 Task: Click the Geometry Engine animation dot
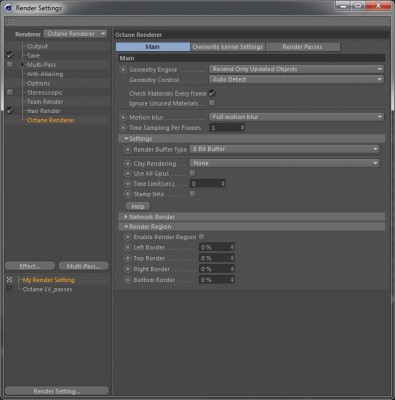pos(123,69)
